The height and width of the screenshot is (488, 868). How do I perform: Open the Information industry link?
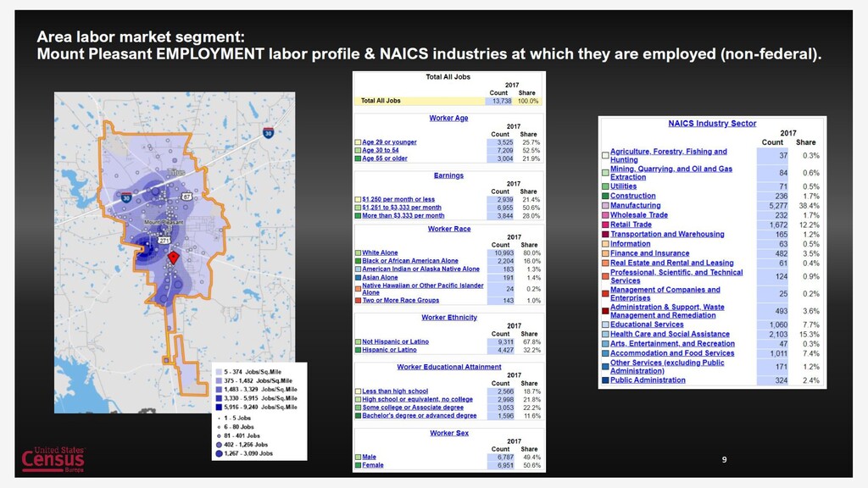(x=630, y=243)
